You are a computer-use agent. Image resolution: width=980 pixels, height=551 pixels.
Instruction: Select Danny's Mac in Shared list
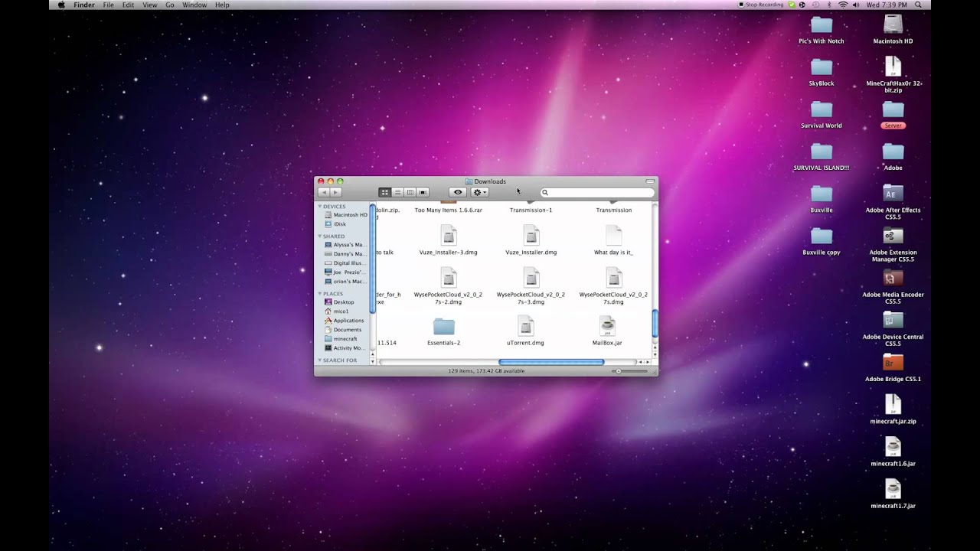pos(345,254)
